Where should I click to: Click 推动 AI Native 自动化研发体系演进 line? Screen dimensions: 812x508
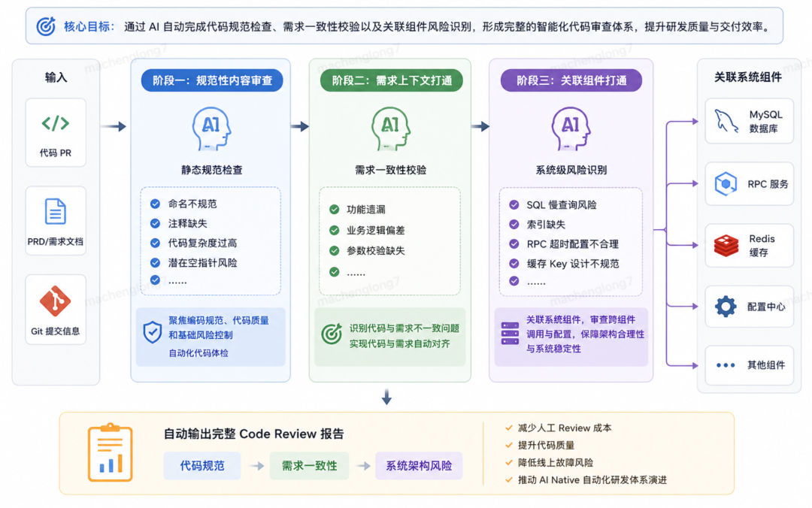592,480
